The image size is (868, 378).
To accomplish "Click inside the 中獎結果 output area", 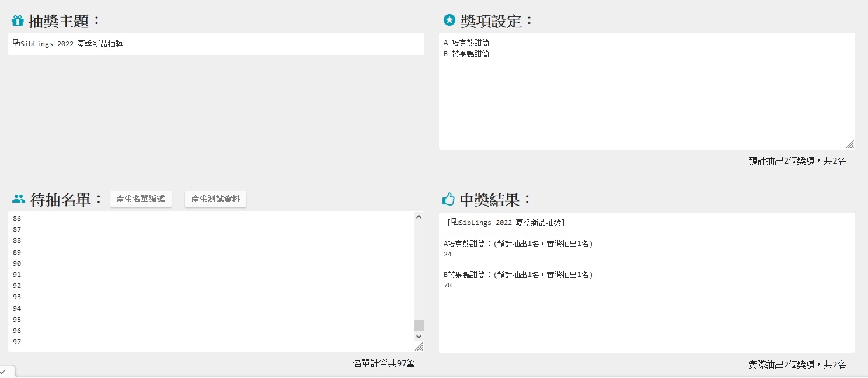I will tap(647, 283).
